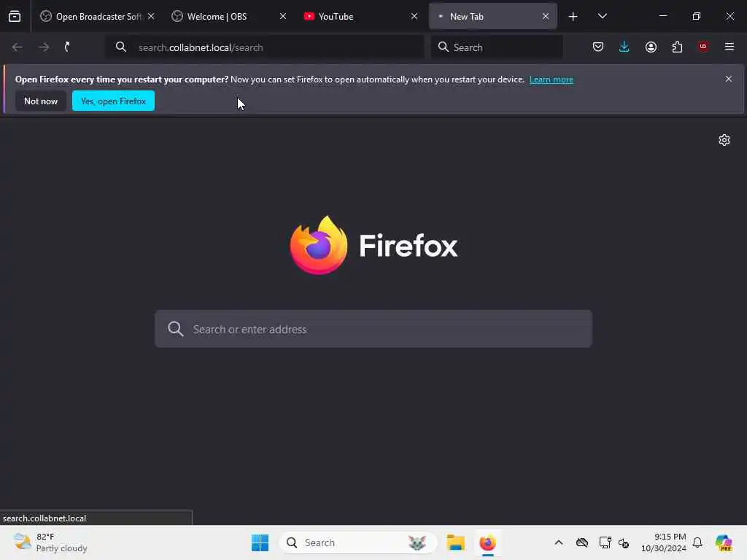Click the toolbar Search box
747x560 pixels.
pyautogui.click(x=497, y=47)
